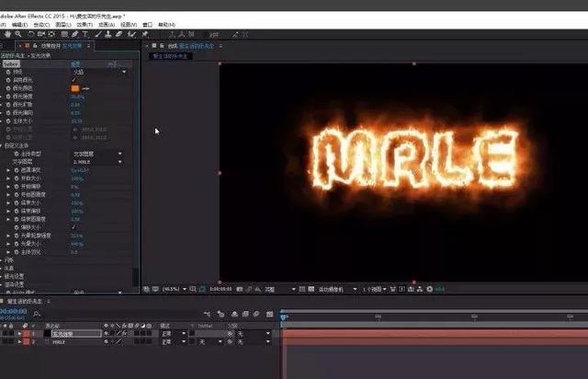The image size is (588, 379).
Task: Select the Rectangle shape tool
Action: [x=64, y=34]
